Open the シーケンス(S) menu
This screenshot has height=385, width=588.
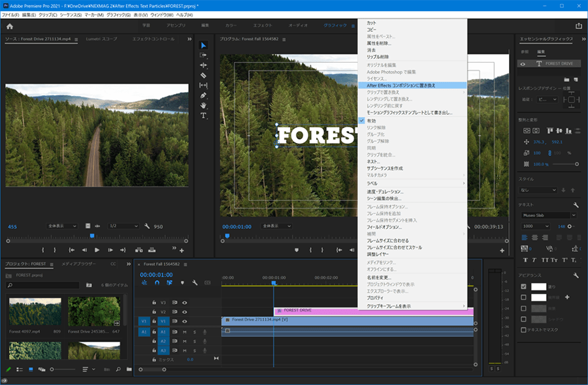(x=71, y=14)
